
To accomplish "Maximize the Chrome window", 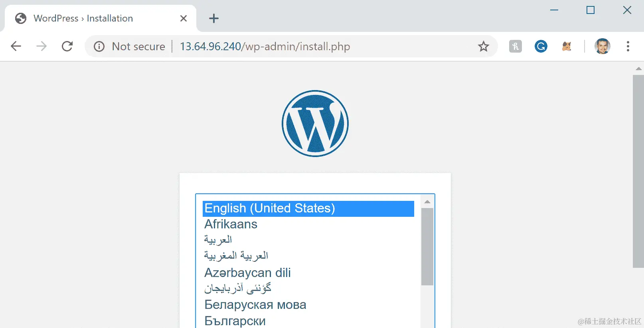I will pos(591,10).
